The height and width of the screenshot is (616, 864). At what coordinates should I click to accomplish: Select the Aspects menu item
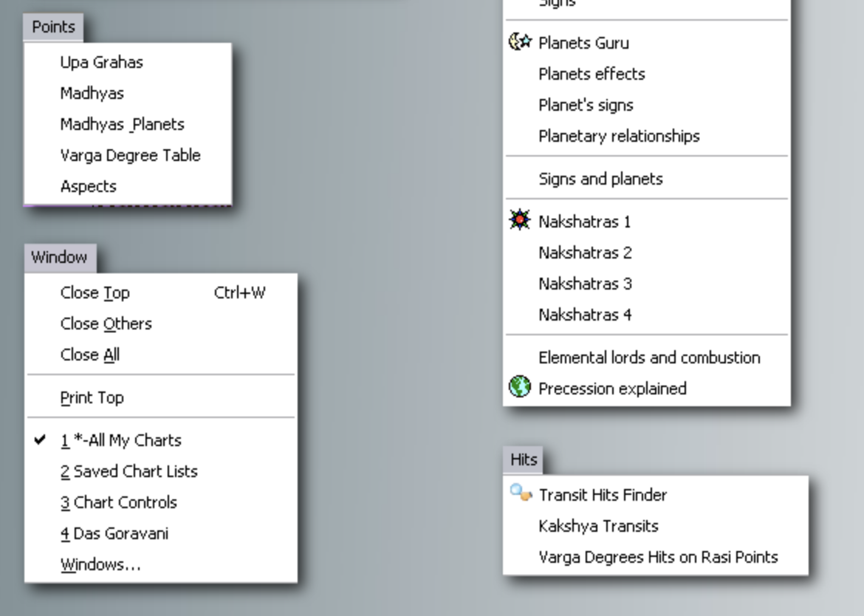tap(89, 187)
